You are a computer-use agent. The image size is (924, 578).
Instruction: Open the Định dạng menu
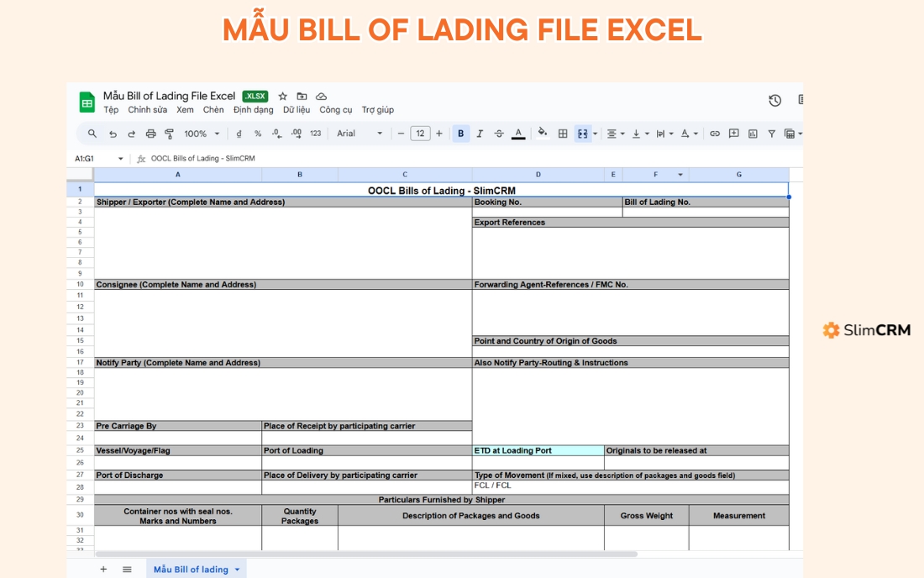(254, 109)
